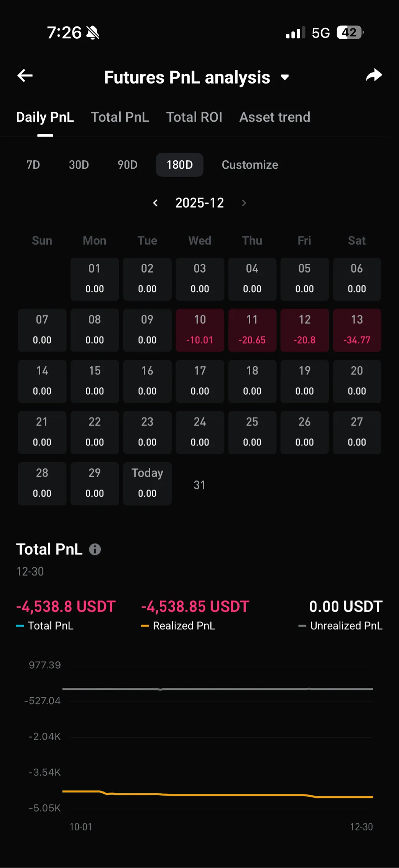Tap the battery indicator in status bar

(x=350, y=33)
